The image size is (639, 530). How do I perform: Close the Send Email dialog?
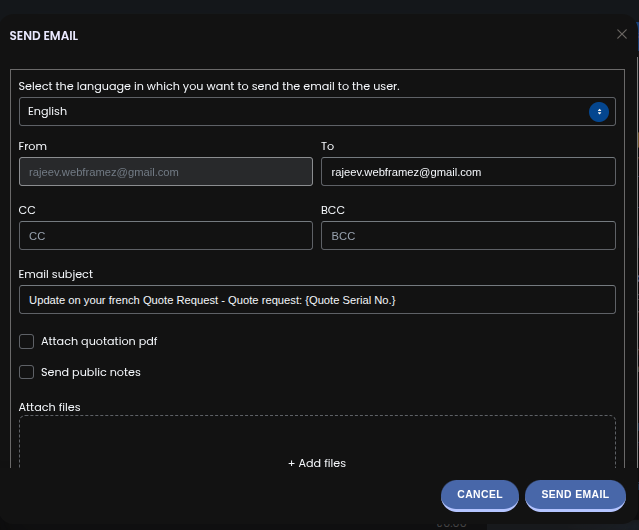(622, 34)
